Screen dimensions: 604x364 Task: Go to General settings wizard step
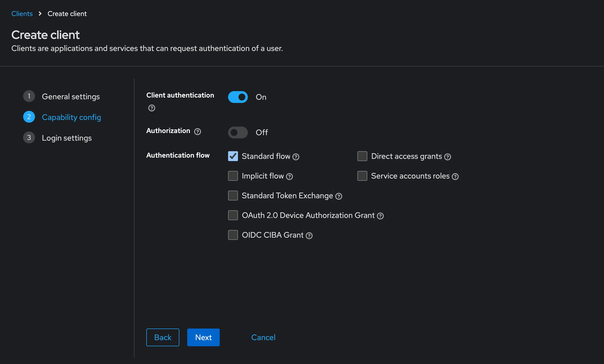(71, 97)
